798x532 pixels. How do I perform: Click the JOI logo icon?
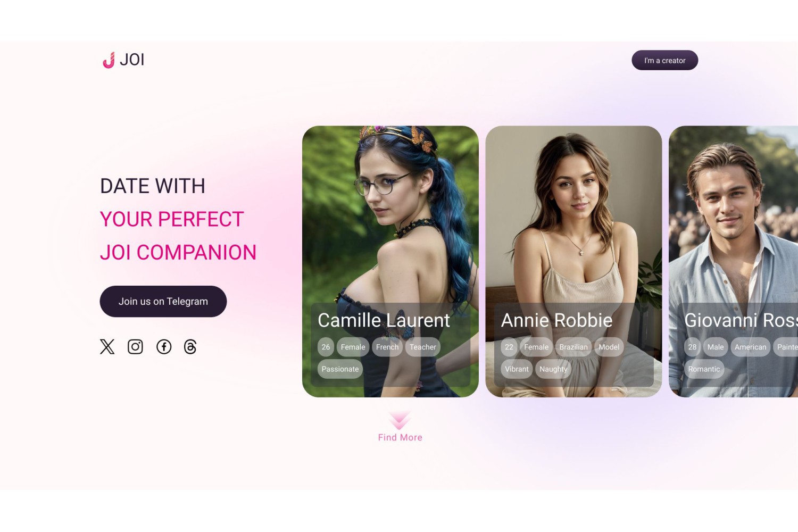coord(109,60)
